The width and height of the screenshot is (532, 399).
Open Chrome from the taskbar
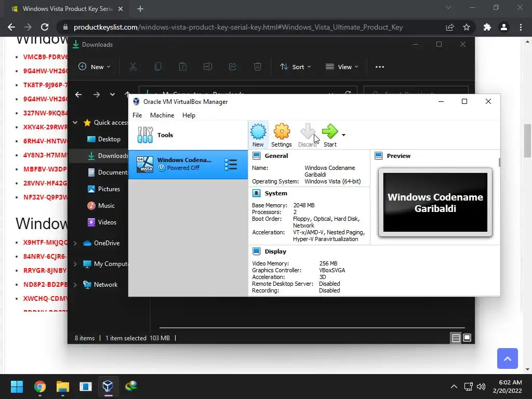[39, 386]
